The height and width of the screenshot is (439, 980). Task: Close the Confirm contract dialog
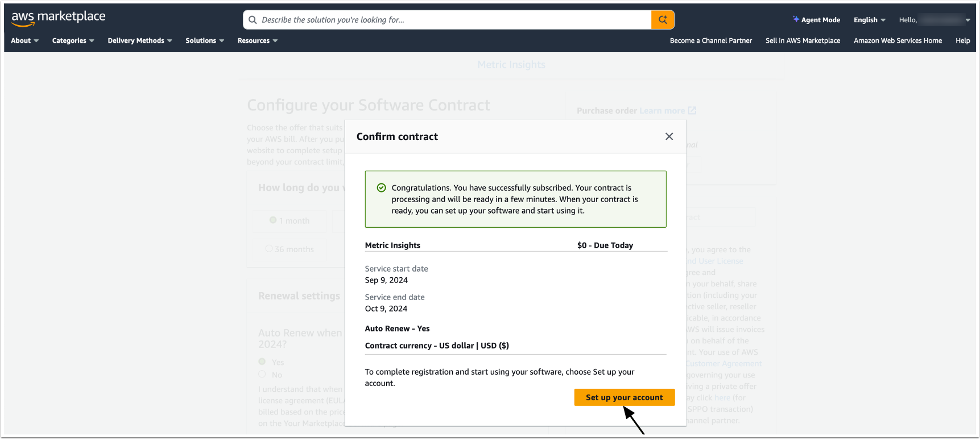point(669,137)
